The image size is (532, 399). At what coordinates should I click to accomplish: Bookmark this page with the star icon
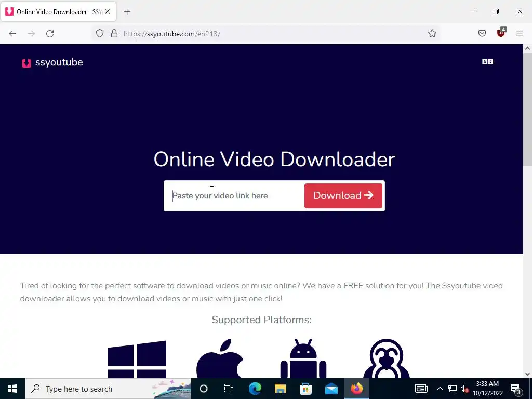tap(432, 33)
